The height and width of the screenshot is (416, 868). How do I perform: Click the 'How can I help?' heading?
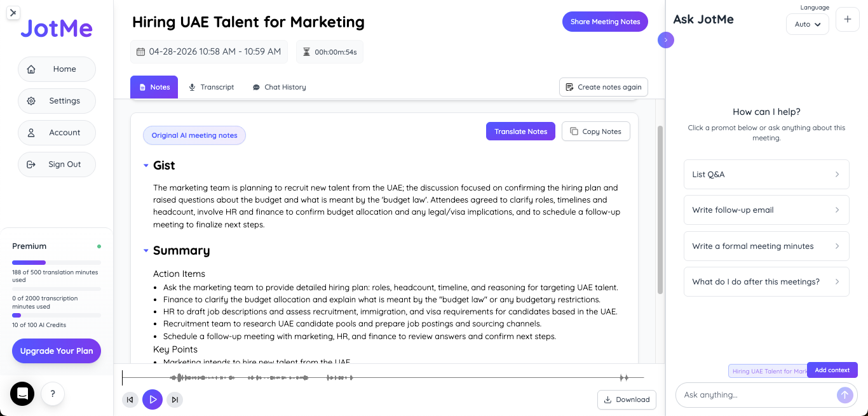point(766,112)
